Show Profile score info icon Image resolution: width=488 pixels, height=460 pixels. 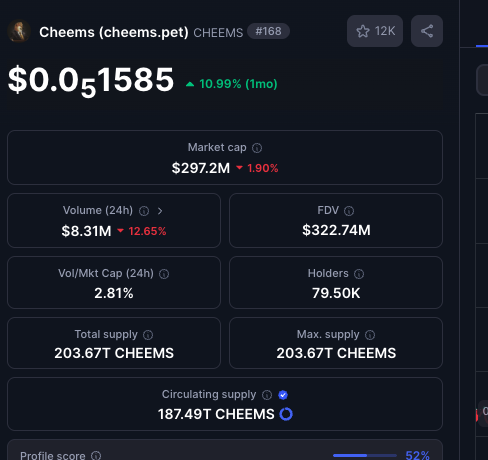pos(96,455)
